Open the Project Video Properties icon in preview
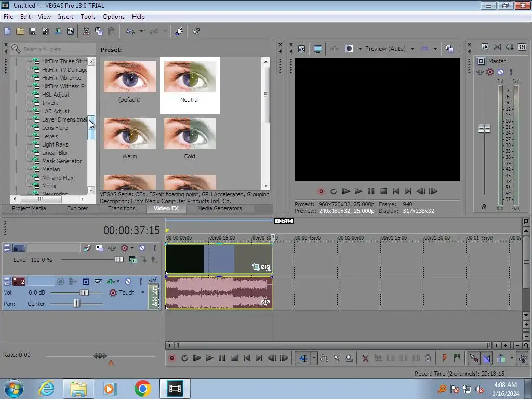Screen dimensions: 532x399 tap(302, 49)
